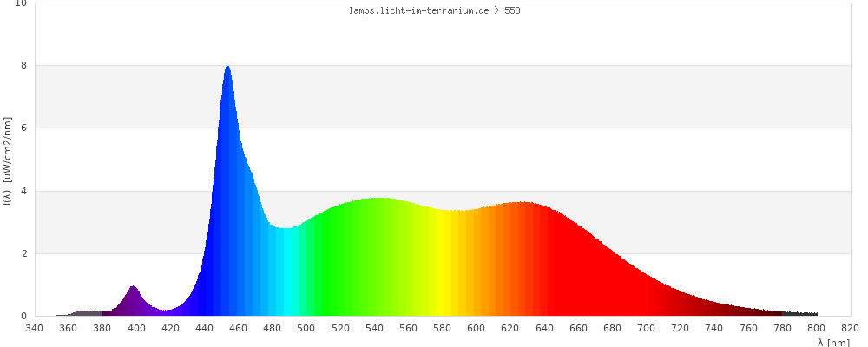Click the 0 tick label on y-axis
868x347 pixels.
tap(23, 316)
